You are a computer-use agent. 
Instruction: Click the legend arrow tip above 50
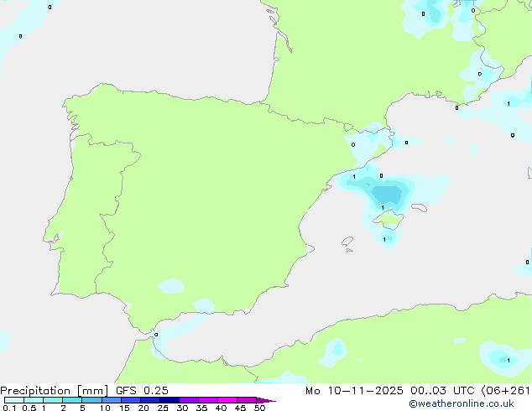(266, 400)
